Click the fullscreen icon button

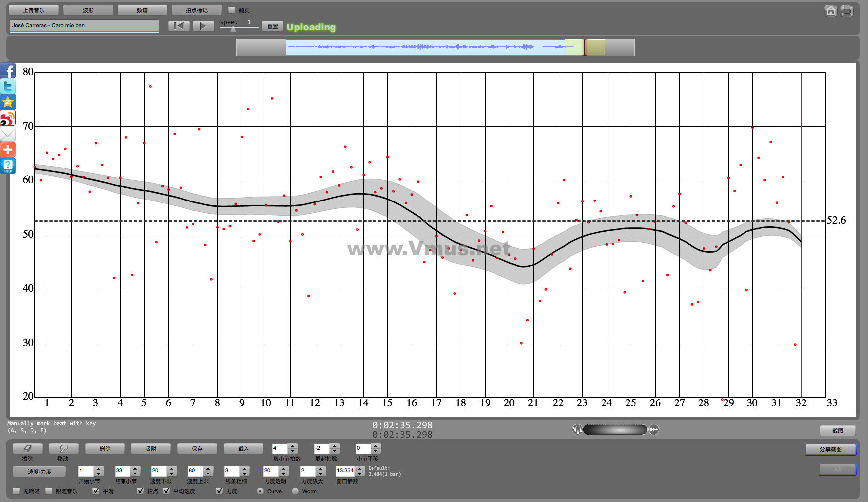click(847, 11)
